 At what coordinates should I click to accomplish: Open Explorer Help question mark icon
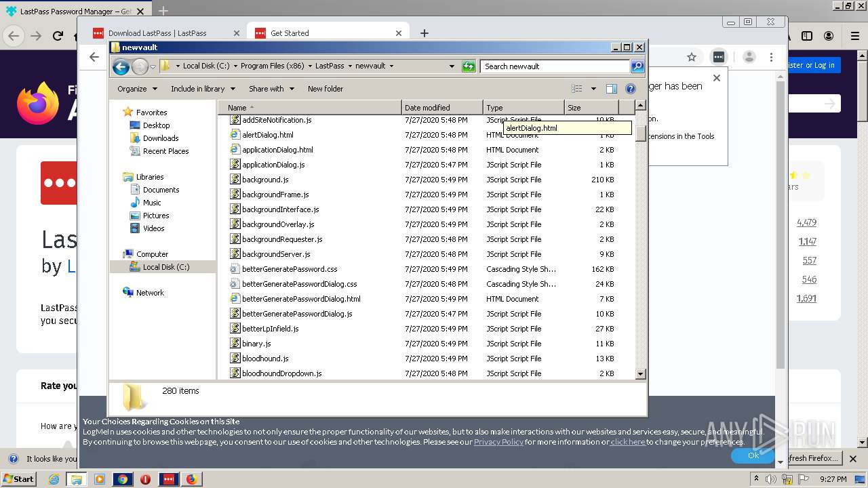click(630, 89)
